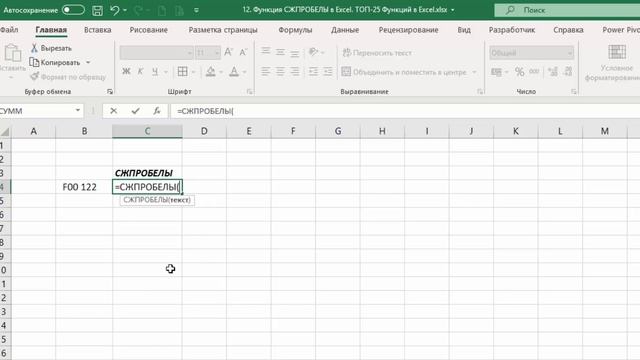The height and width of the screenshot is (360, 640).
Task: Undo the last action
Action: coord(115,10)
